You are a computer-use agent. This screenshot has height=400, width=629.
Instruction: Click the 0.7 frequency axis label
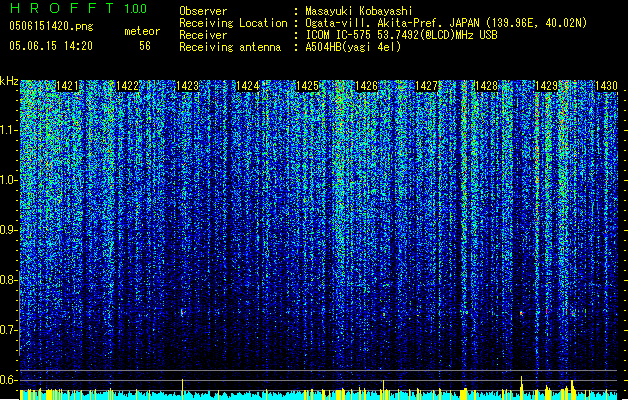(x=8, y=330)
